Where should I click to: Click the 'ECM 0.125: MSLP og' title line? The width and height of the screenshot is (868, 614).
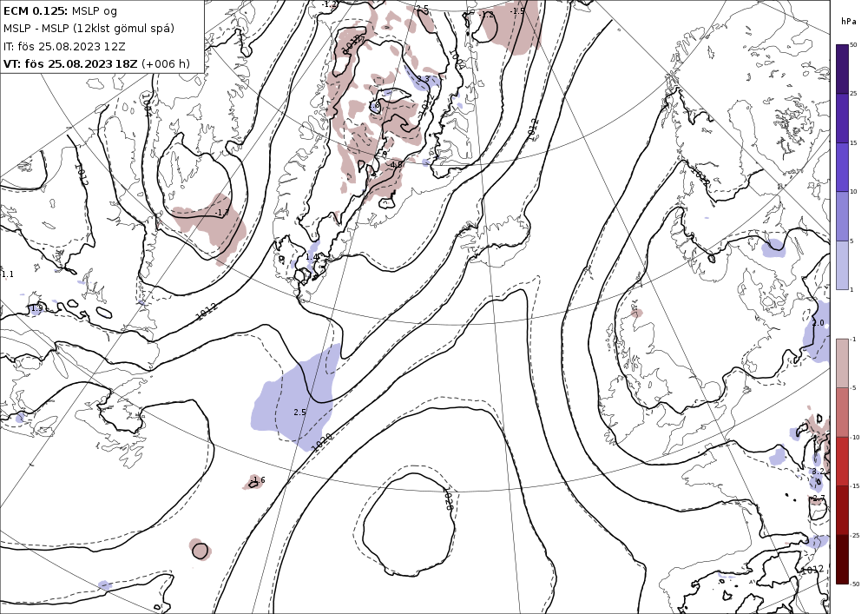point(61,10)
